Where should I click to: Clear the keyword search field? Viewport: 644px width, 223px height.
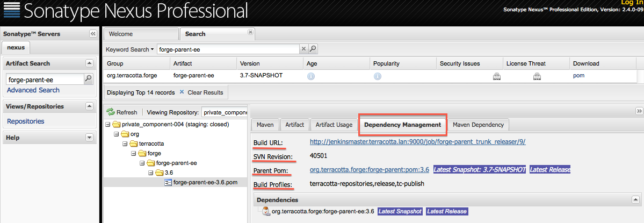click(x=304, y=49)
